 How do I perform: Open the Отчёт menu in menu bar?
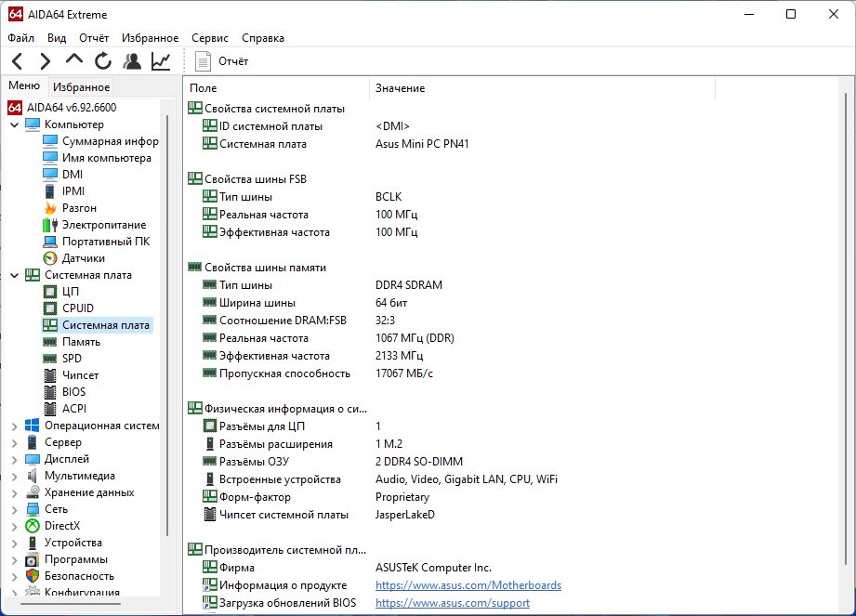click(94, 38)
